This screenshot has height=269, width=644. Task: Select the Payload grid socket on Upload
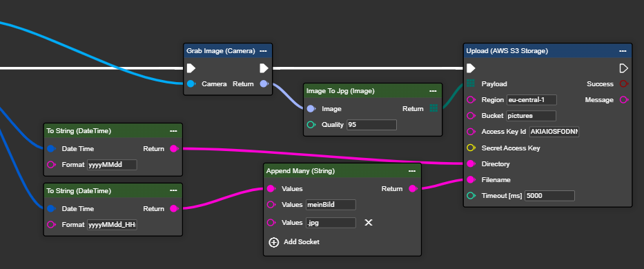click(471, 83)
